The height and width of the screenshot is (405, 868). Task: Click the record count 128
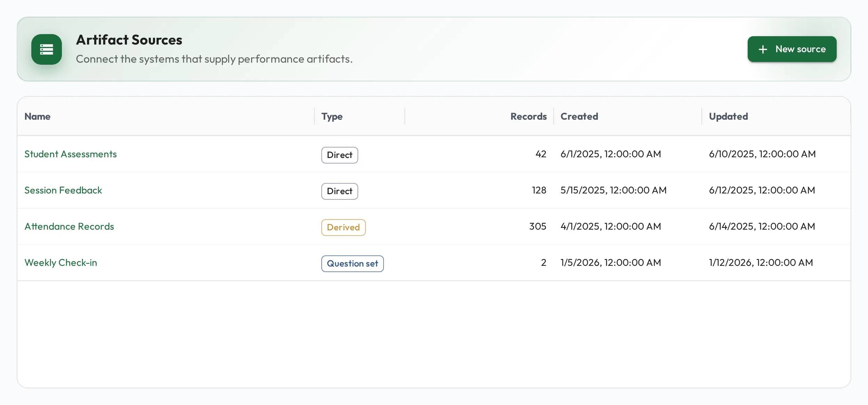point(539,190)
